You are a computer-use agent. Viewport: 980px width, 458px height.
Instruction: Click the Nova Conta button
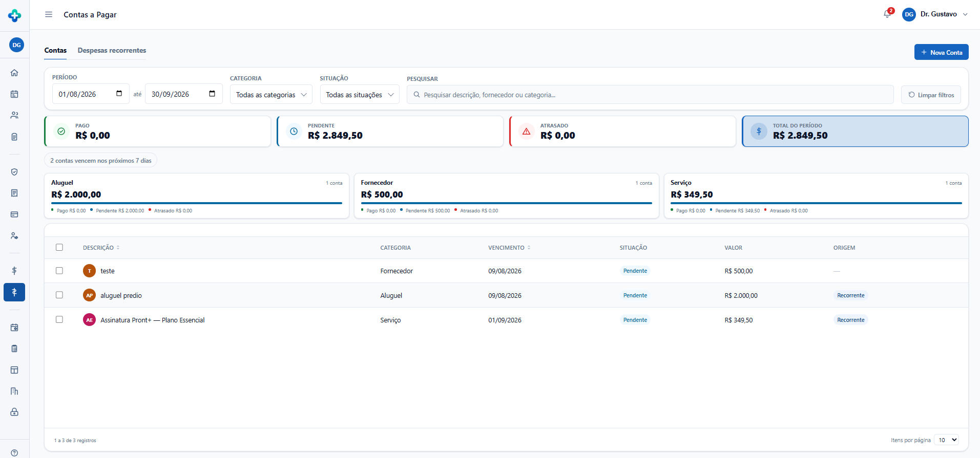(x=941, y=52)
